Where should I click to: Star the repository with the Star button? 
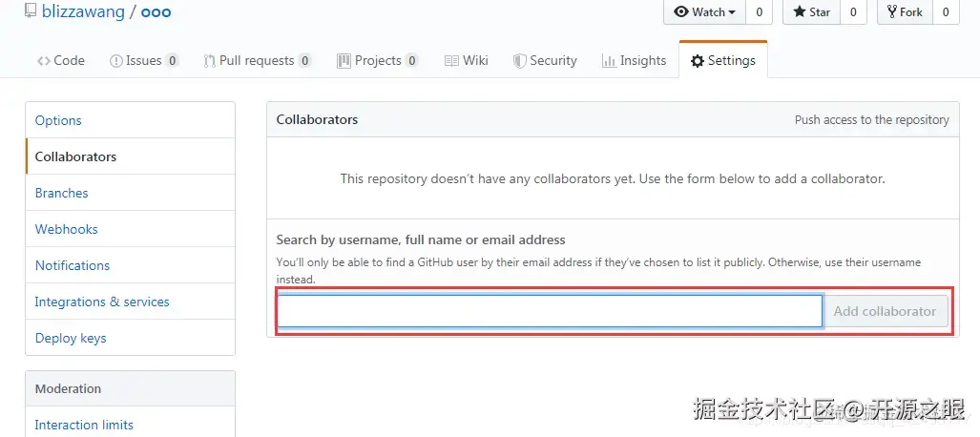pyautogui.click(x=811, y=11)
